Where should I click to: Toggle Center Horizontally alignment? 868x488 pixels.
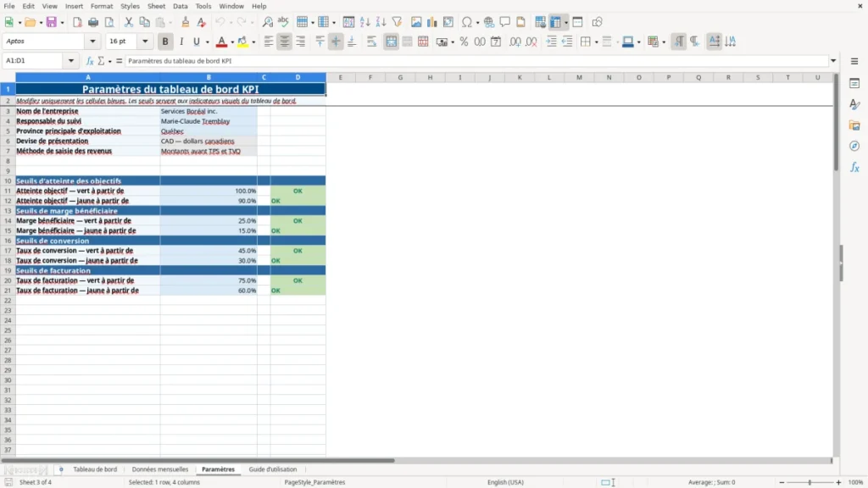pos(285,42)
